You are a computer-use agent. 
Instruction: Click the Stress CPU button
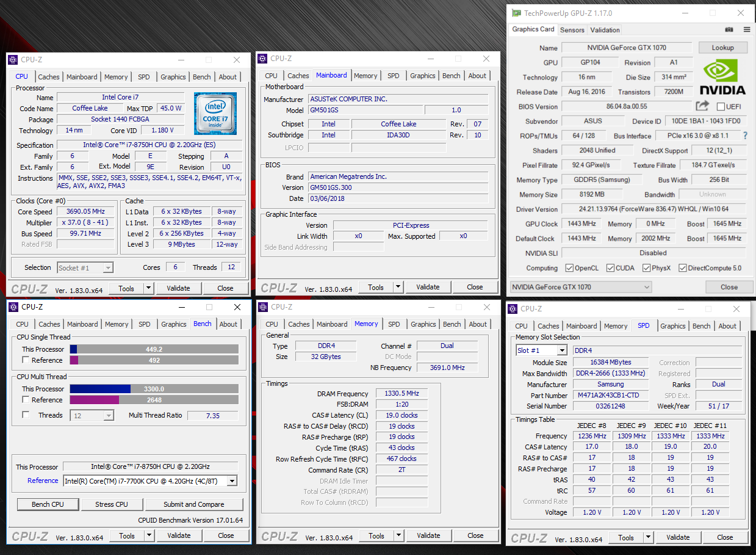(112, 504)
